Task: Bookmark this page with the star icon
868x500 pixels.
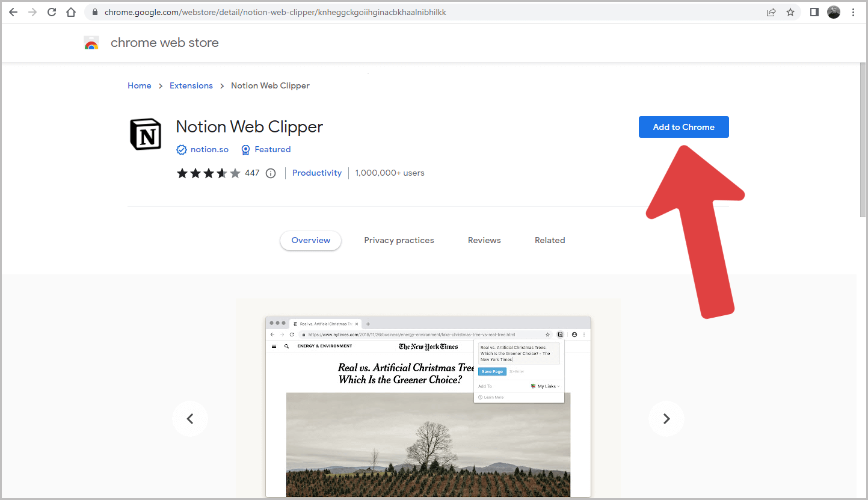Action: [x=790, y=12]
